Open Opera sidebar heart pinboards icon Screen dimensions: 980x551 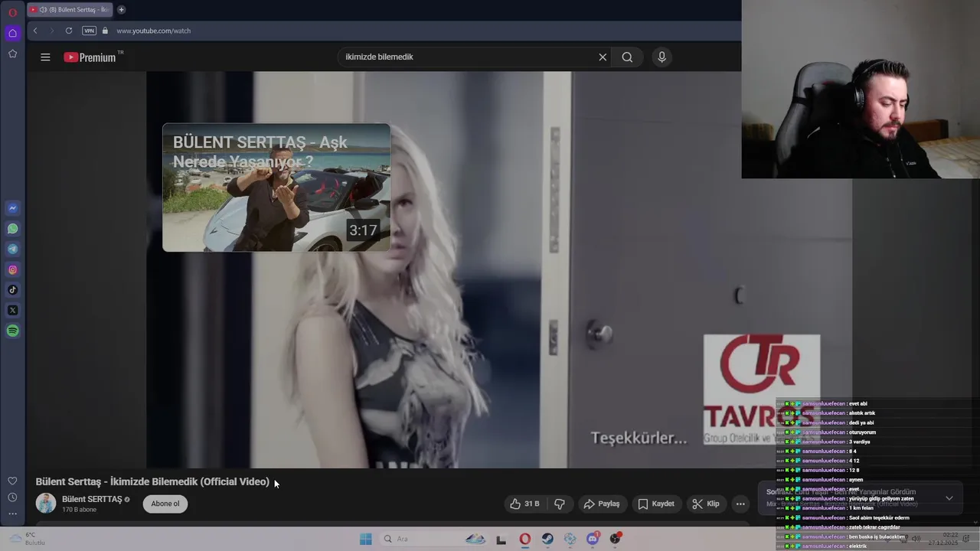coord(12,481)
